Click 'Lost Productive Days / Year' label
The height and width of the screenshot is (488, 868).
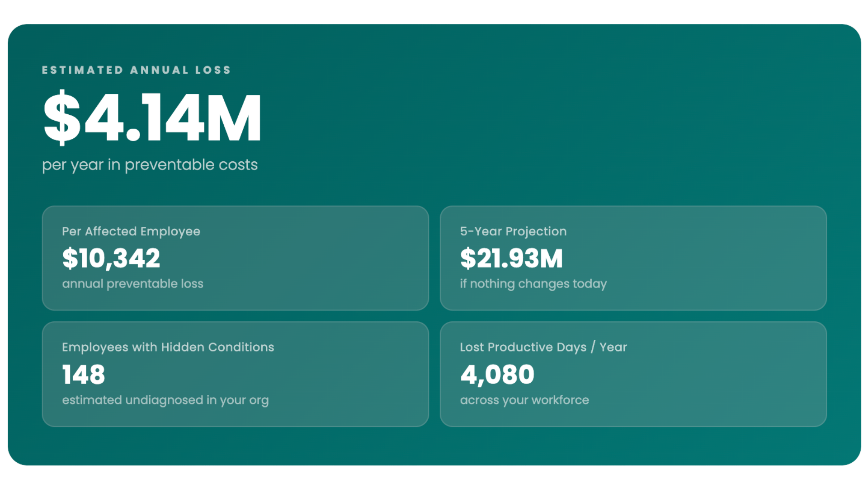[x=543, y=347]
